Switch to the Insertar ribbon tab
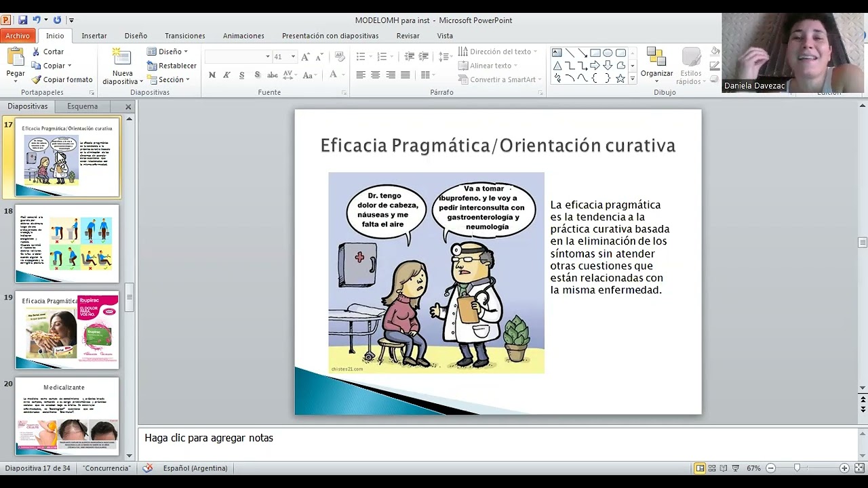Viewport: 868px width, 488px height. (94, 36)
